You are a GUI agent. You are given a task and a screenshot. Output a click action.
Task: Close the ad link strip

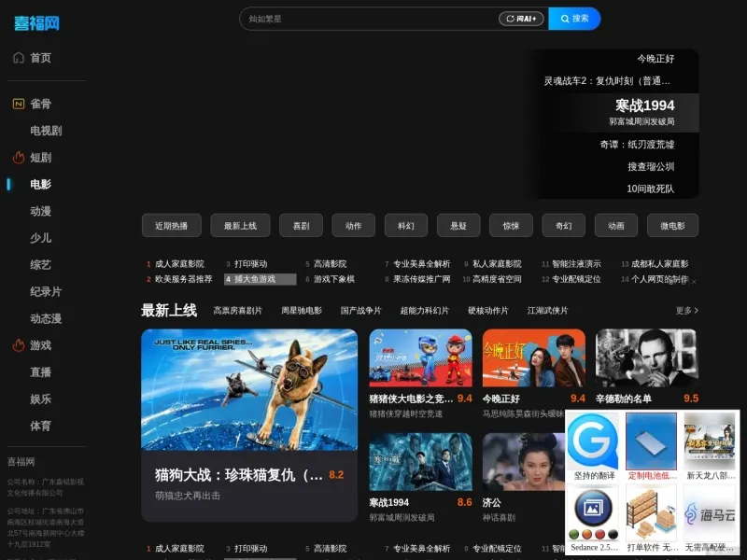694,282
